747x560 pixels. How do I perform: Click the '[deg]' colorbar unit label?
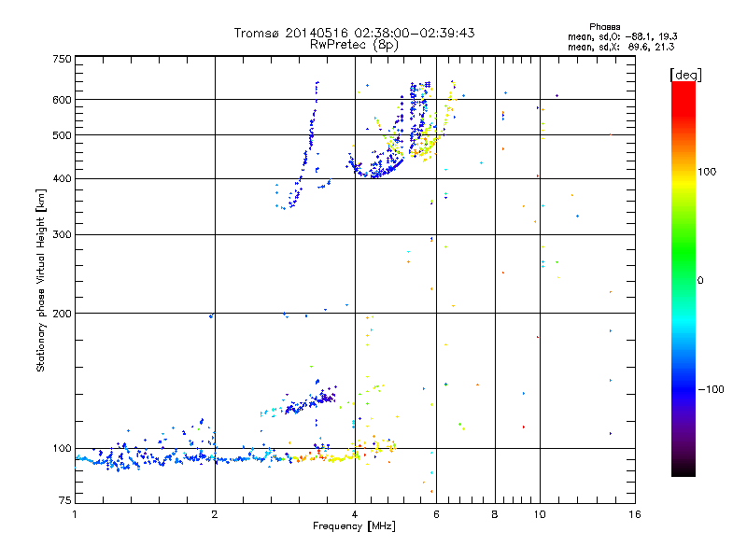[x=685, y=75]
